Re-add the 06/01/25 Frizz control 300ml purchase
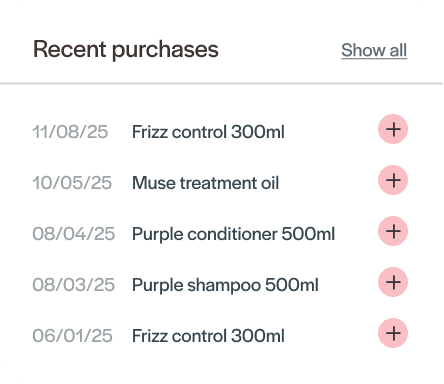This screenshot has height=384, width=444. (393, 333)
